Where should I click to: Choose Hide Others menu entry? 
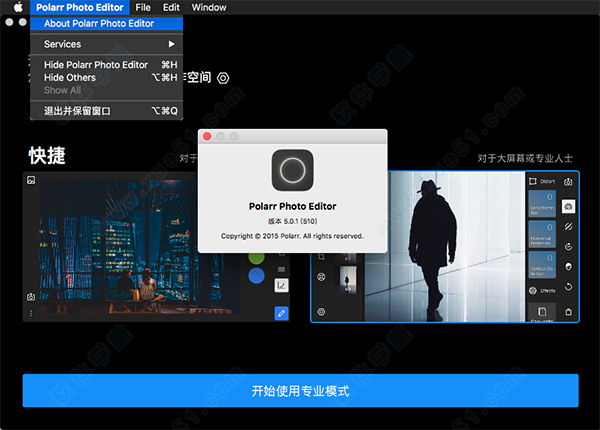(106, 78)
